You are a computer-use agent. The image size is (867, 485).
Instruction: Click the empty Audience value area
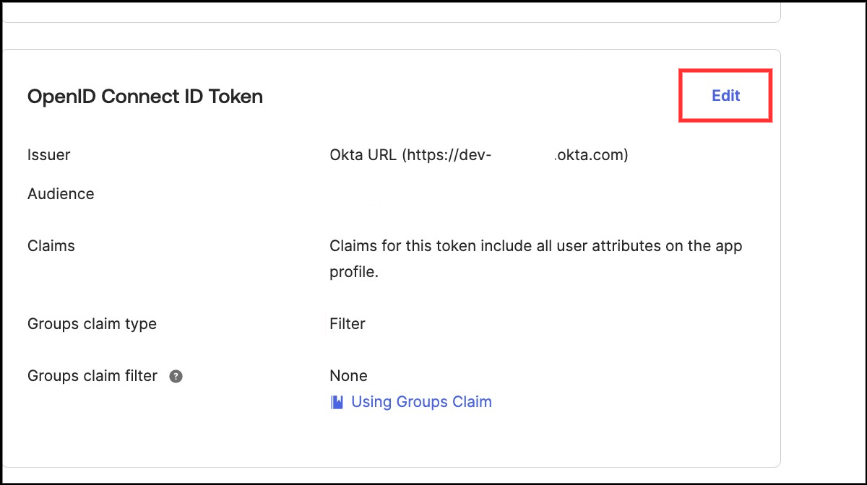480,194
